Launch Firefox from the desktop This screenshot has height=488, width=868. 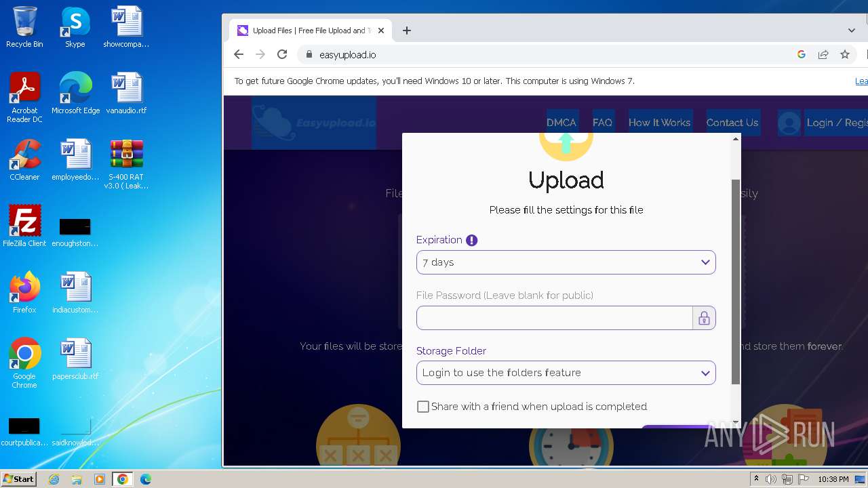pos(24,293)
